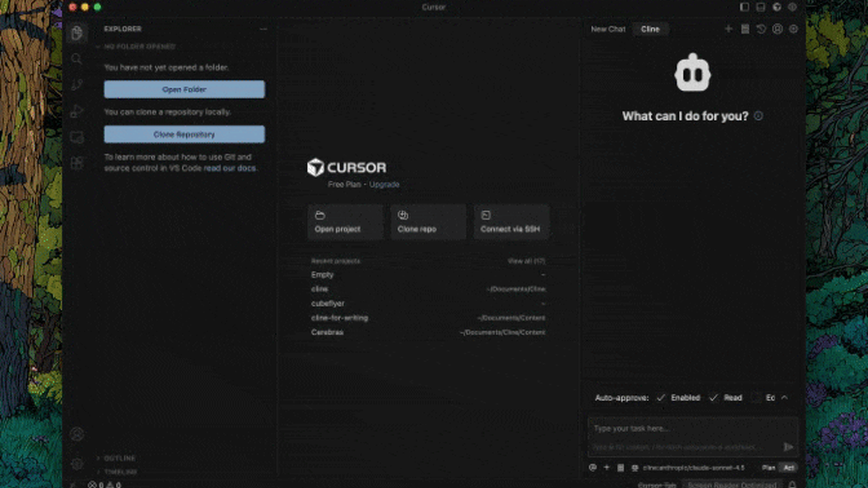Toggle bottom panel layout icon in title bar
Viewport: 868px width, 488px height.
click(761, 7)
